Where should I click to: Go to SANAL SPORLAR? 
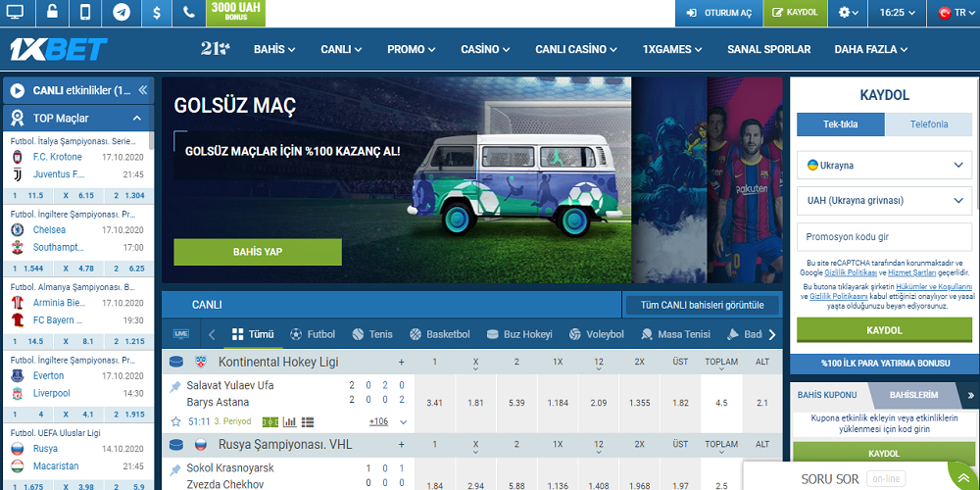[768, 49]
